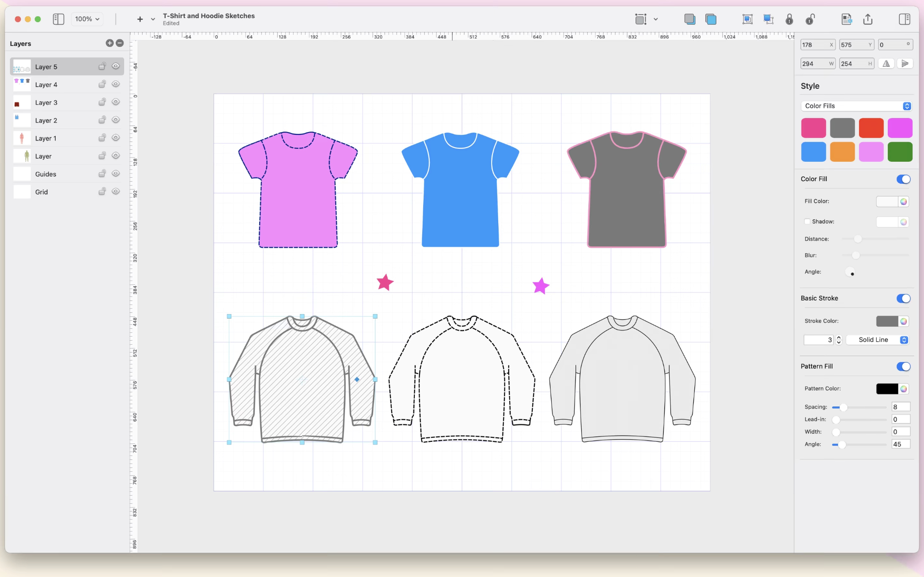Pick the orange color fill swatch
Image resolution: width=924 pixels, height=577 pixels.
click(842, 152)
